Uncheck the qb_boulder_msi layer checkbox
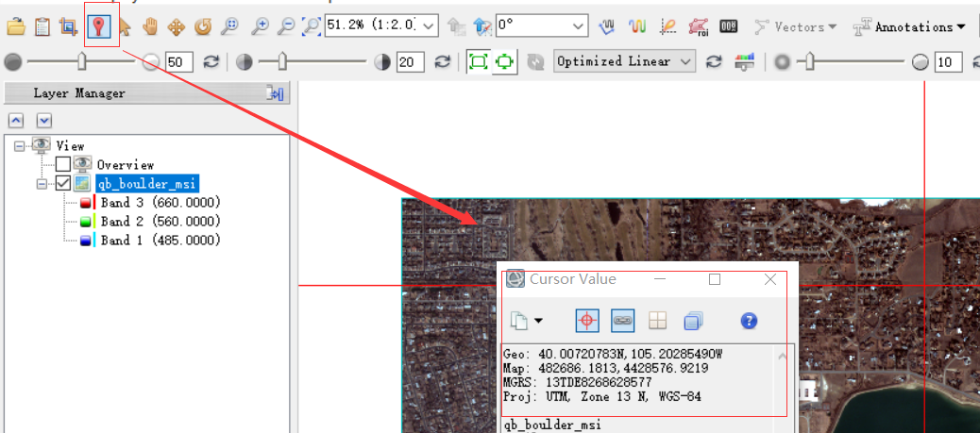The image size is (980, 433). pyautogui.click(x=62, y=183)
